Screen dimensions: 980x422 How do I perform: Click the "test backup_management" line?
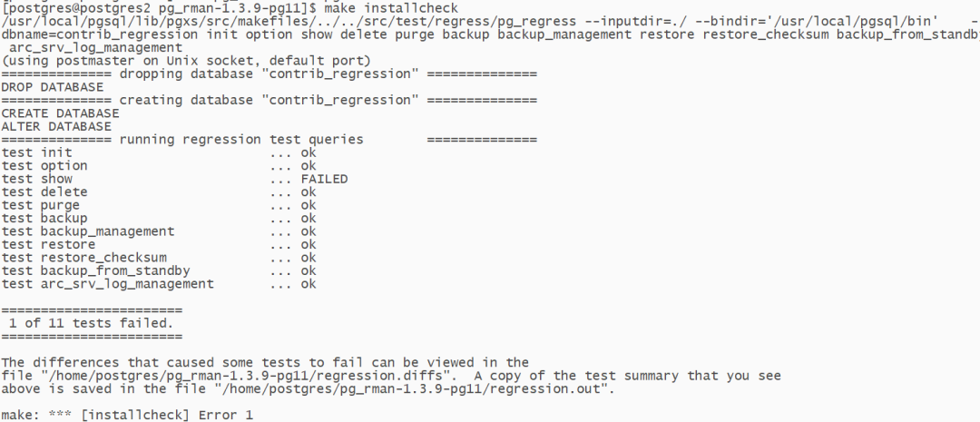(x=88, y=231)
